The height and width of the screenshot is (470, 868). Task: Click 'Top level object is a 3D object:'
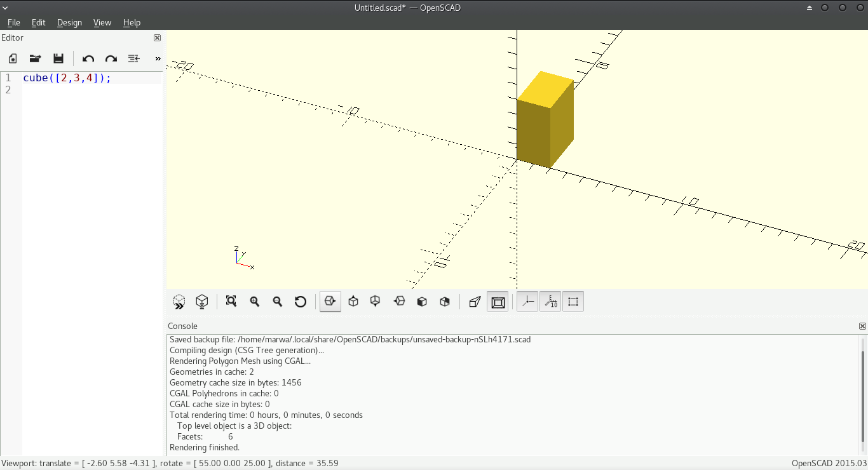pos(234,426)
